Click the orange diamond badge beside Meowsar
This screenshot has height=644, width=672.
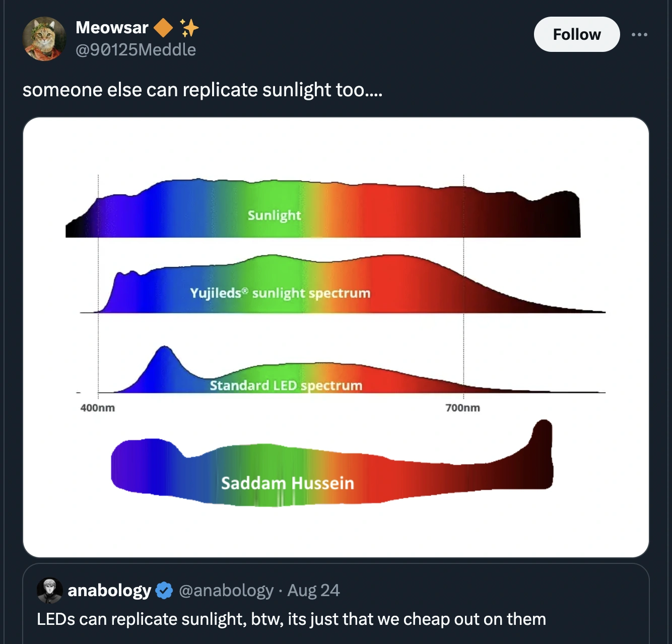(163, 28)
